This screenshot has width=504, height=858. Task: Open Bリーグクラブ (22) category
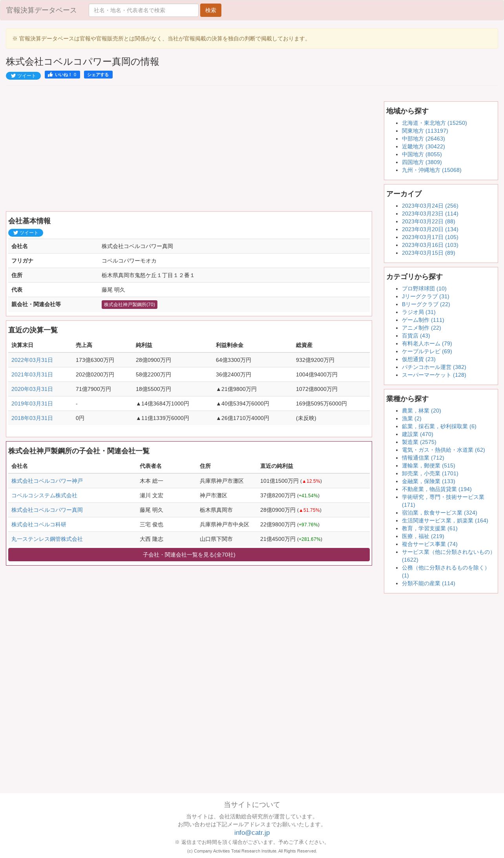(426, 304)
